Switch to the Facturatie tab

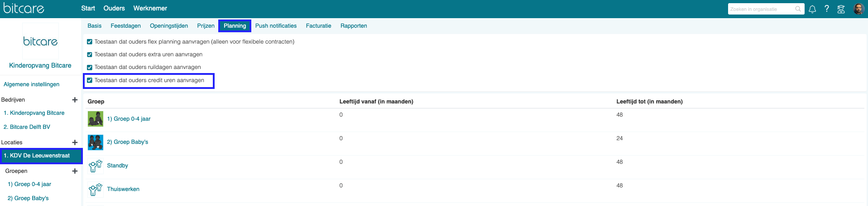click(319, 26)
